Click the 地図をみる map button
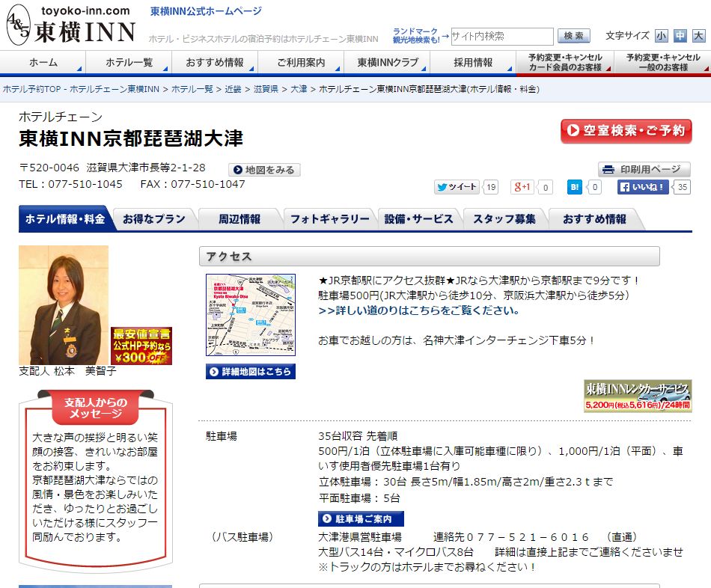 264,170
